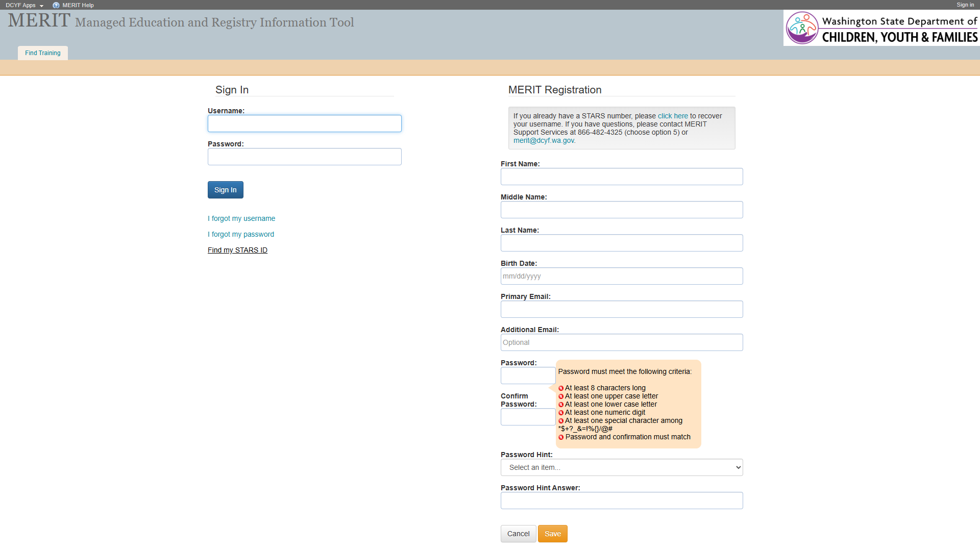Email merit@dcyf.wa.gov via its link
Screen dimensions: 980x551
coord(544,140)
